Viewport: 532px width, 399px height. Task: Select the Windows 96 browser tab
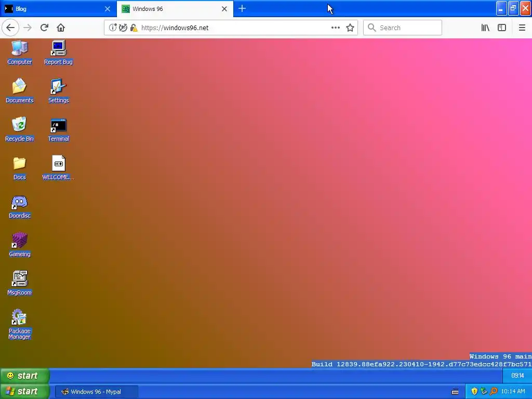[175, 9]
